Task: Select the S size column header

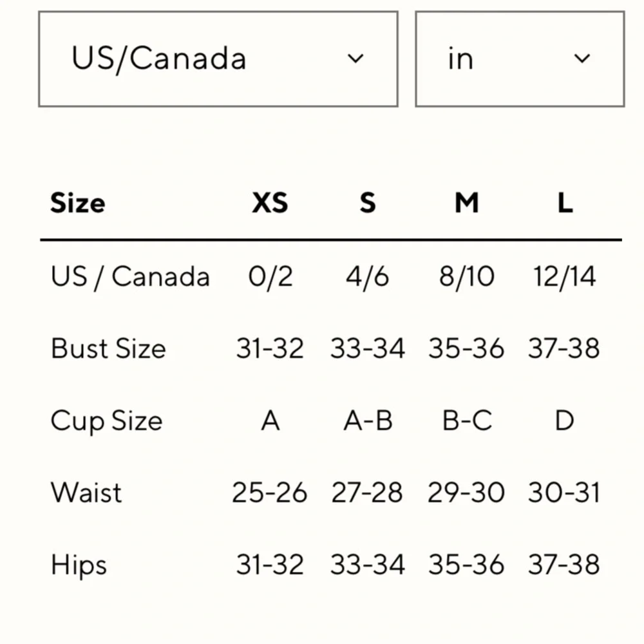Action: pos(368,203)
